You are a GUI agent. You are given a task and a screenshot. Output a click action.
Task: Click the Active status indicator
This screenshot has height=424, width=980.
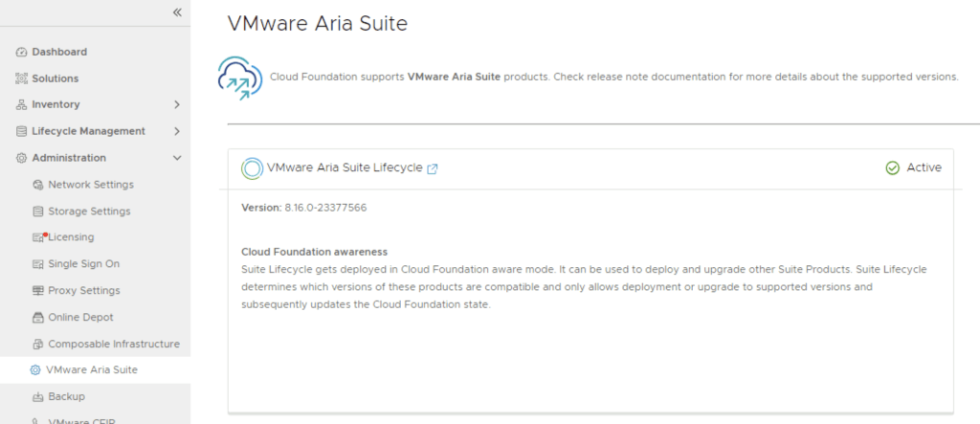(x=913, y=167)
